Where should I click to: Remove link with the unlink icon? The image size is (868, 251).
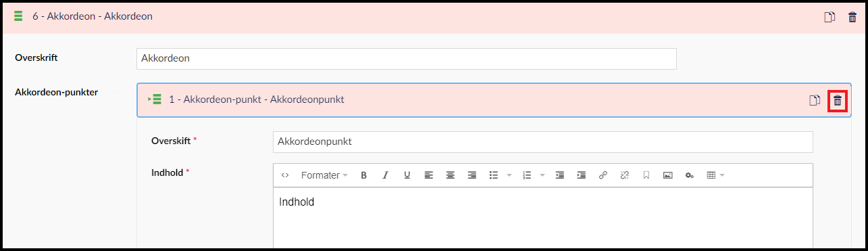pos(625,175)
